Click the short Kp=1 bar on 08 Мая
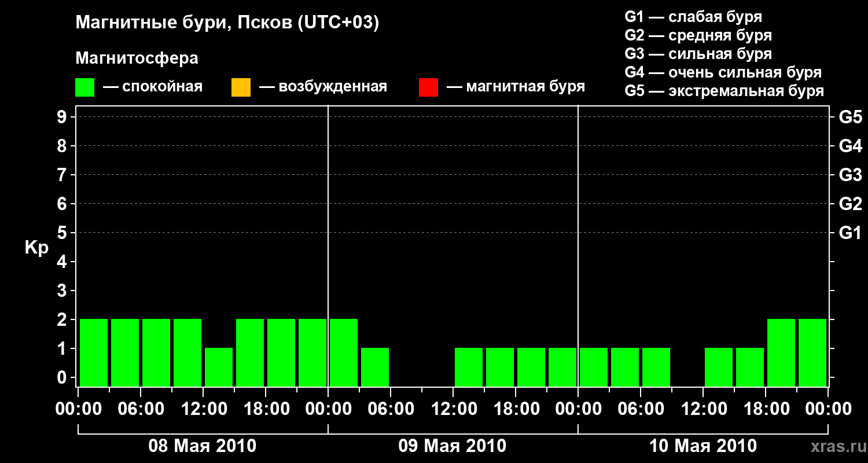868x463 pixels. 219,367
